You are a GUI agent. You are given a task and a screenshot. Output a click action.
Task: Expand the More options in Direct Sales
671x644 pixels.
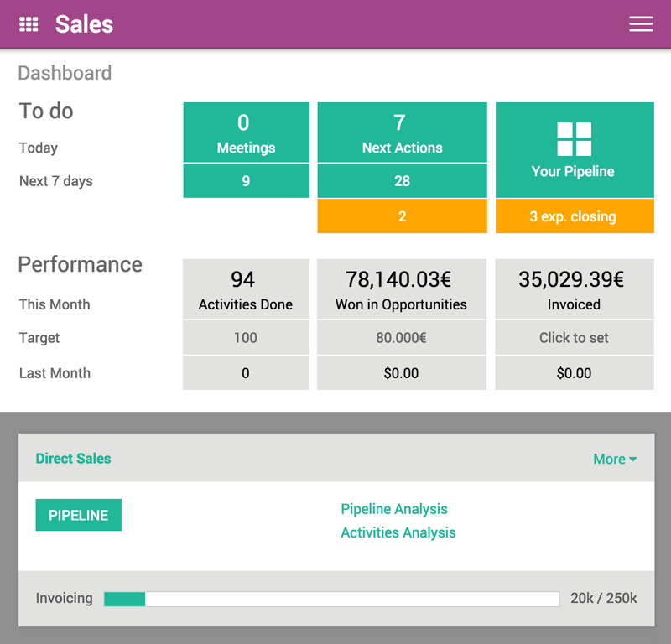(x=615, y=459)
